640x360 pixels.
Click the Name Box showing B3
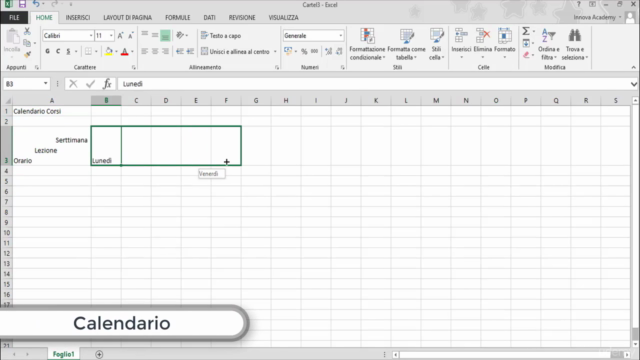23,84
